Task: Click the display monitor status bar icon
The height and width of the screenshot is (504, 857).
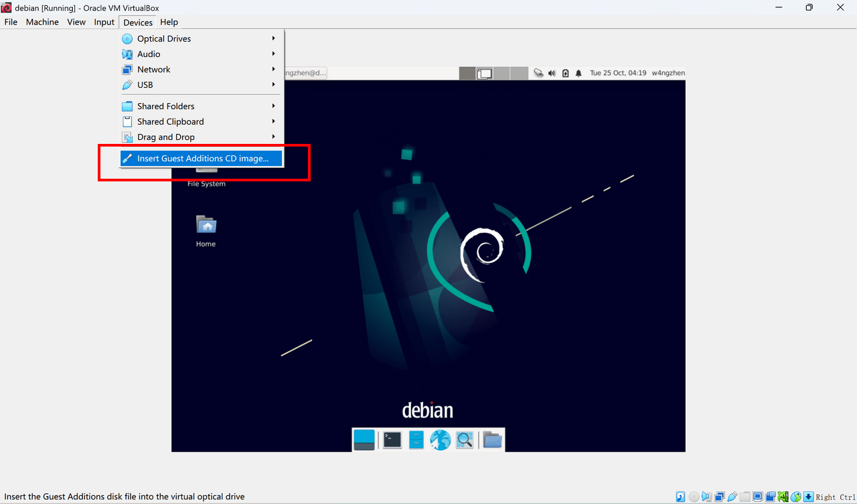Action: (x=757, y=497)
